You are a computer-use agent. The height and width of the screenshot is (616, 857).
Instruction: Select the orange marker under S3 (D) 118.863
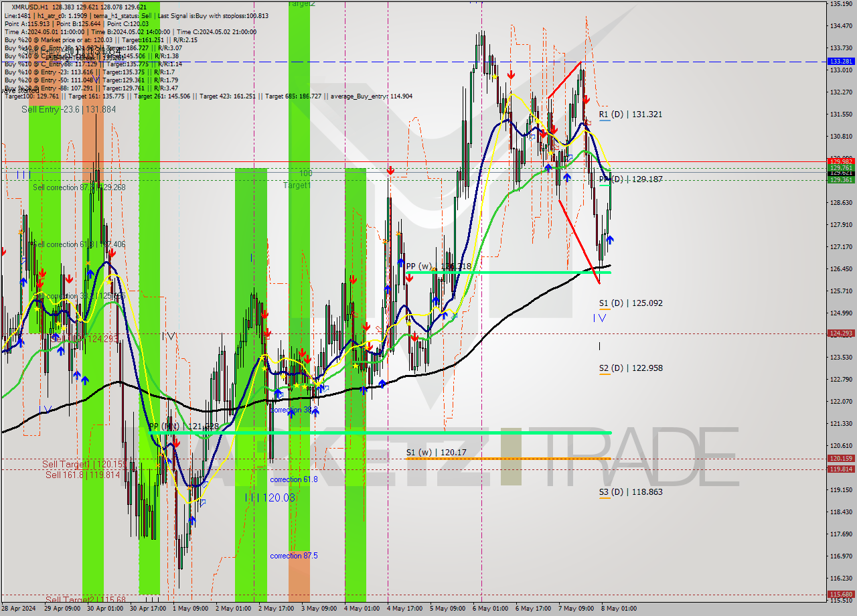coord(605,498)
